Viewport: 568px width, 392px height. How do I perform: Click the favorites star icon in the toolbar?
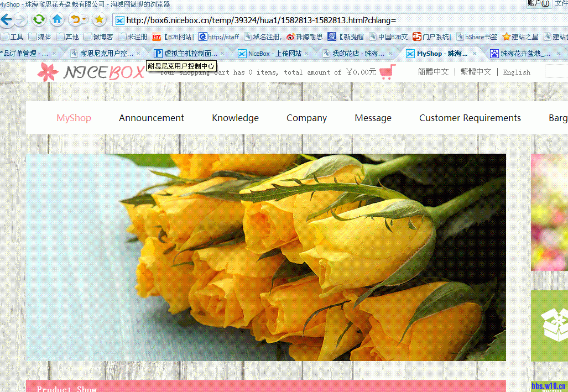coord(99,18)
